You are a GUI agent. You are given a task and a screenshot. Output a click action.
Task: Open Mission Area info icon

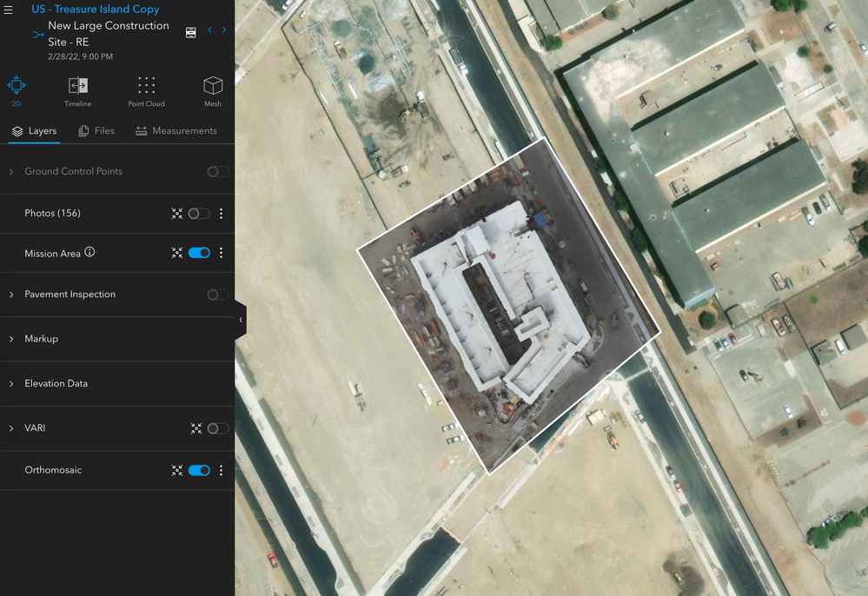(x=89, y=252)
